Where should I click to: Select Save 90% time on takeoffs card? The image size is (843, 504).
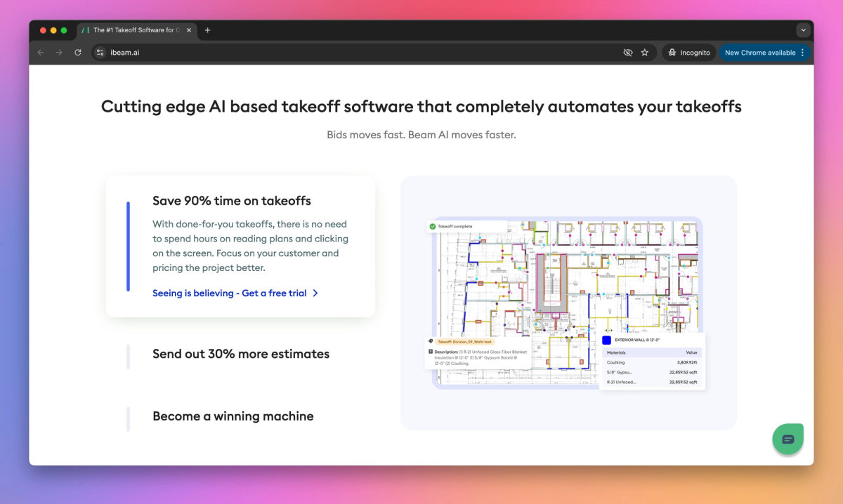240,246
